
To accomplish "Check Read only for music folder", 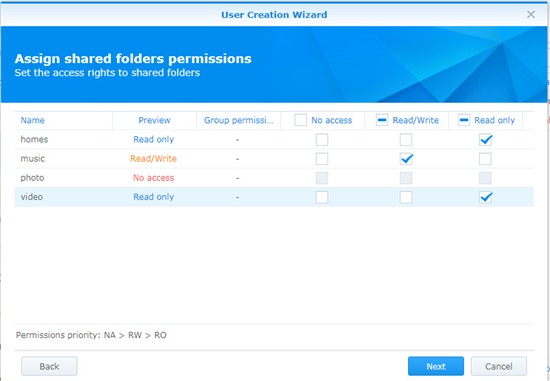I will 485,159.
